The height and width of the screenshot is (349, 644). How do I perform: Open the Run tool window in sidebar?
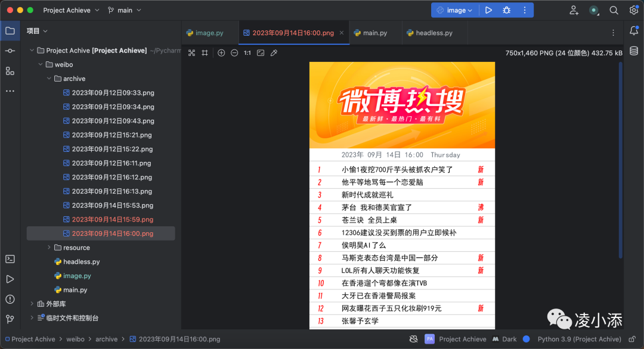pyautogui.click(x=10, y=279)
